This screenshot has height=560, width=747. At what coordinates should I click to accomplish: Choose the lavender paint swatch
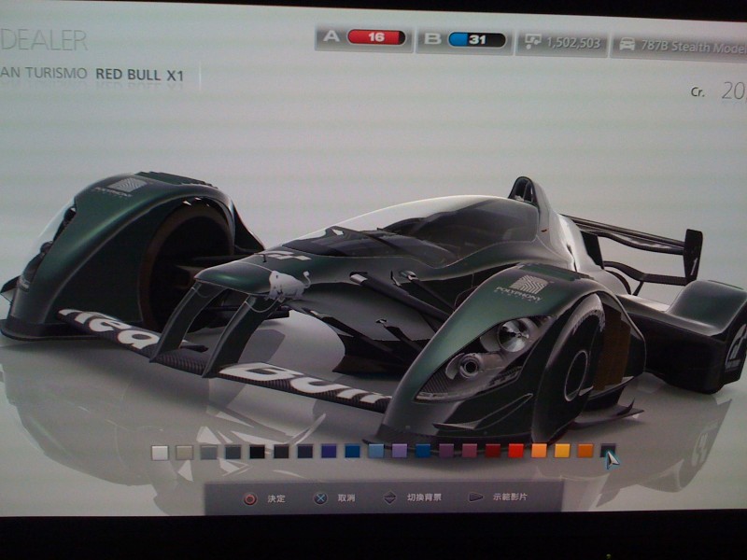tap(400, 451)
